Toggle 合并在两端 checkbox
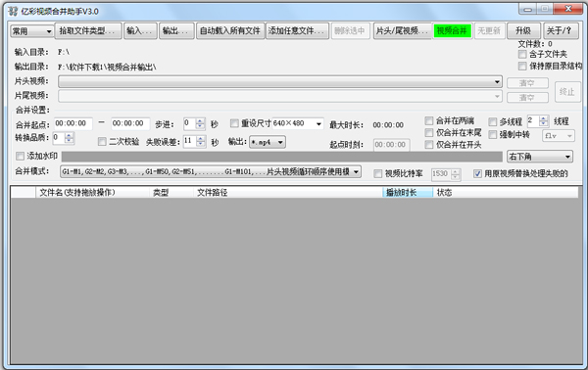 pos(429,121)
